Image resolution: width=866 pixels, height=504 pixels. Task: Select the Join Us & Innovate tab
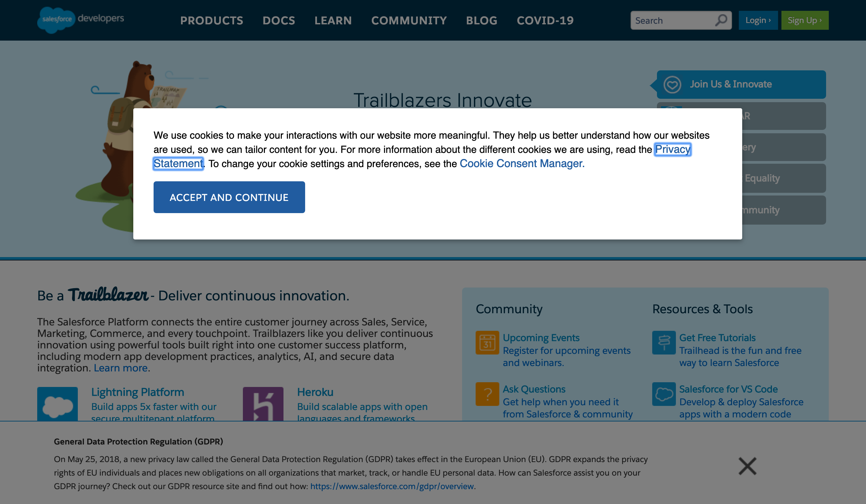point(741,84)
